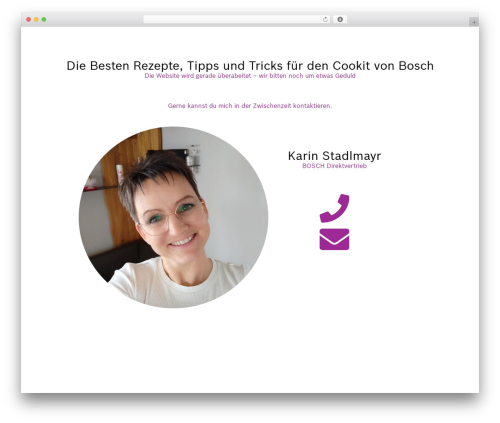This screenshot has height=423, width=500.
Task: Click the heading about Cookit von Bosch
Action: 250,65
